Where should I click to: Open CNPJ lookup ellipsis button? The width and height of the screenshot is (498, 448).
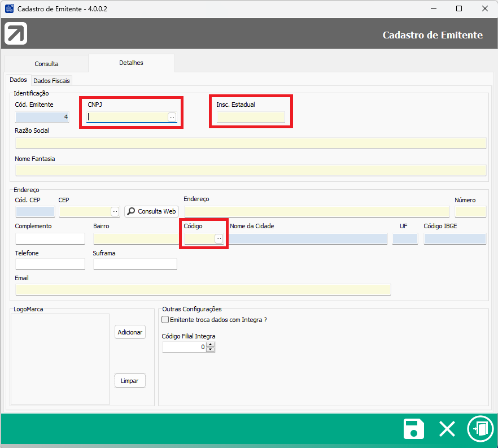coord(172,116)
